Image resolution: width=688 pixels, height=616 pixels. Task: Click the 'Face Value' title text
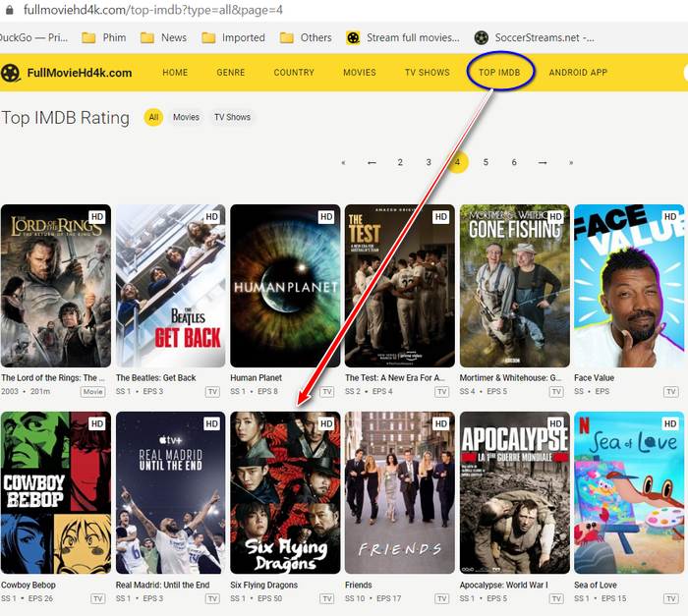[594, 378]
